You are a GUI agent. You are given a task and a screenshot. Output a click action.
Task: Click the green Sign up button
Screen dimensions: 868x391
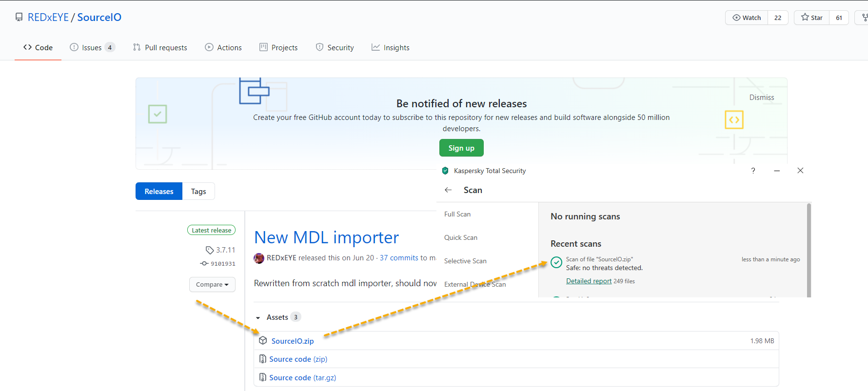(x=461, y=148)
